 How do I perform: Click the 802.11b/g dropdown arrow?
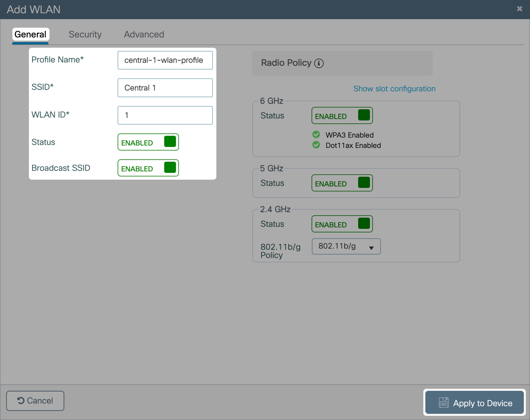(x=371, y=248)
